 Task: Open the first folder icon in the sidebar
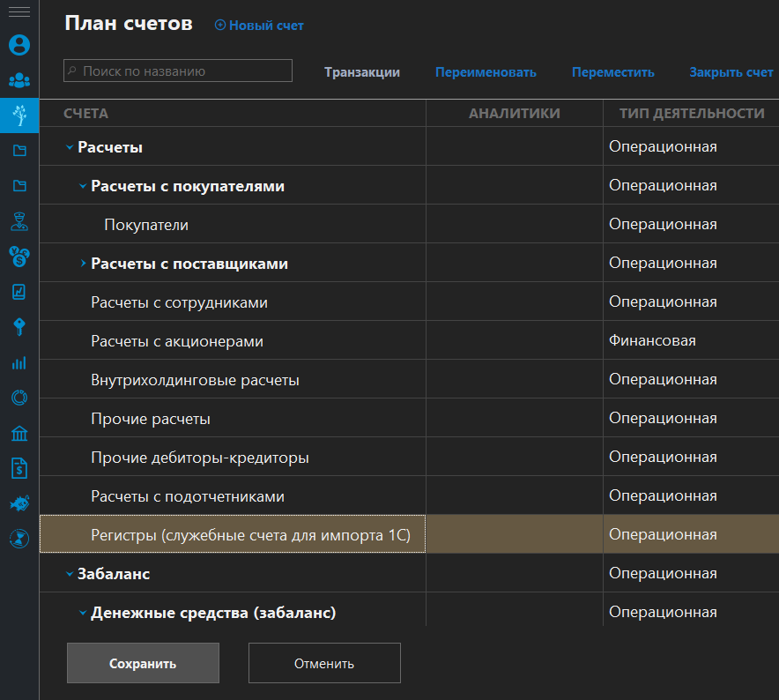click(x=19, y=150)
